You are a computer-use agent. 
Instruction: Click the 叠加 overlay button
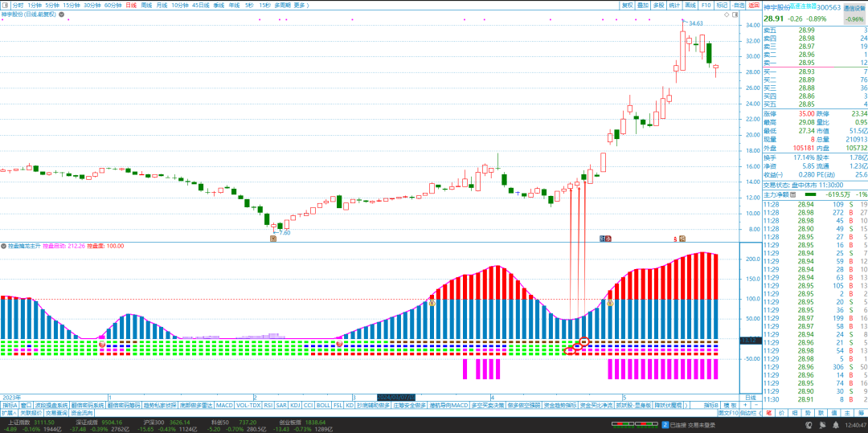coord(643,5)
